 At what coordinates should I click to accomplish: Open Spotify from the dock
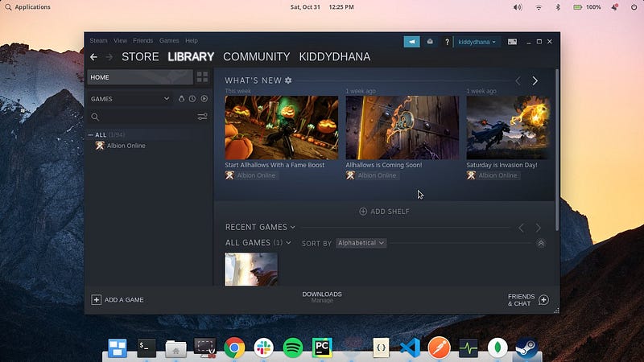point(293,348)
